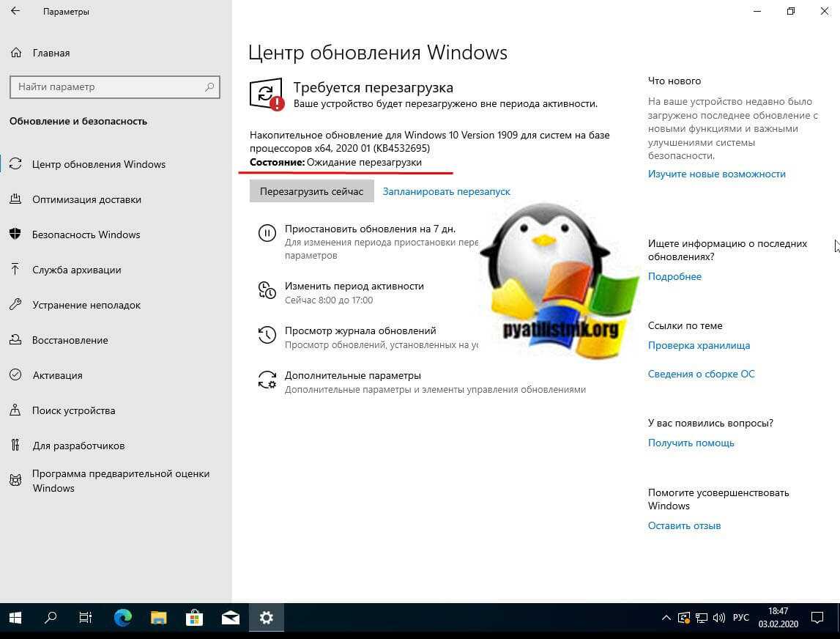Click Запланировать перезапуск link

446,191
